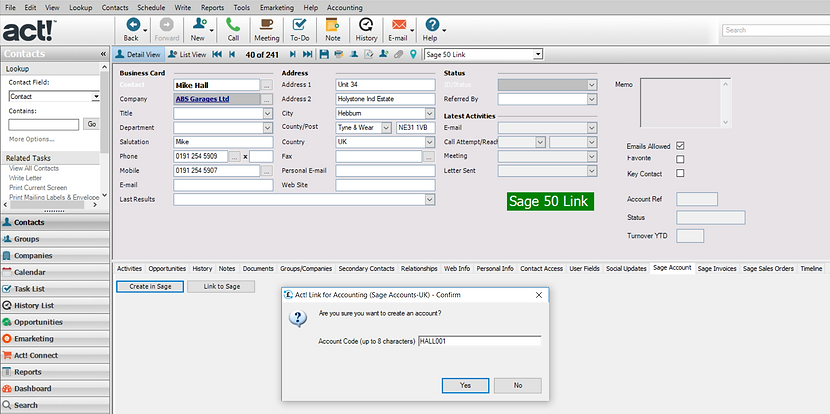This screenshot has height=414, width=830.
Task: Go back with the Back toolbar icon
Action: (x=131, y=30)
